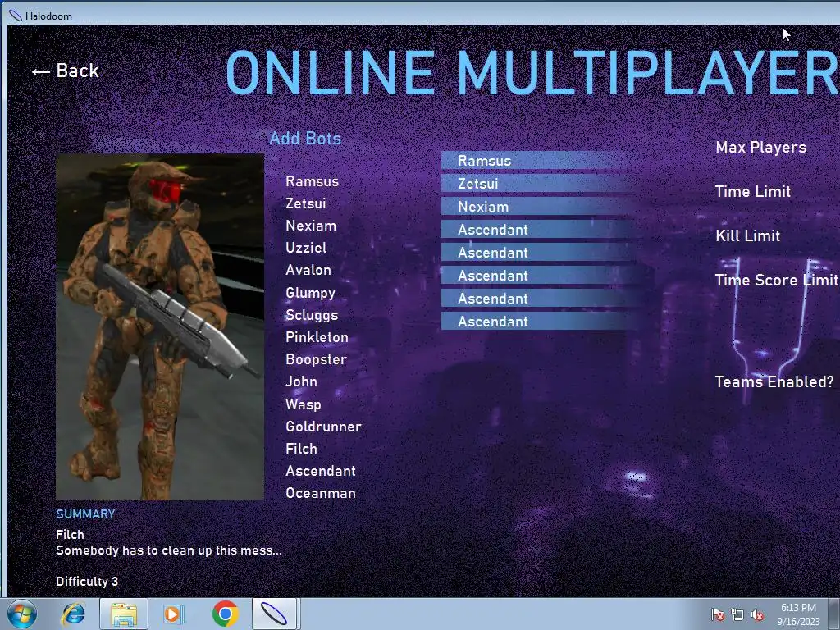Screen dimensions: 840x630
Task: Add the Zetsui bot from the bot list
Action: coord(305,203)
